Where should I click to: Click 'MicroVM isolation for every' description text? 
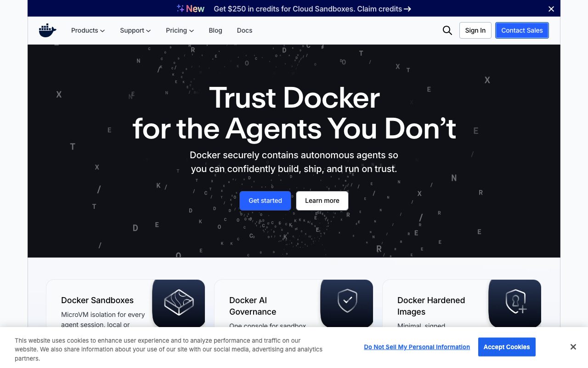point(103,315)
